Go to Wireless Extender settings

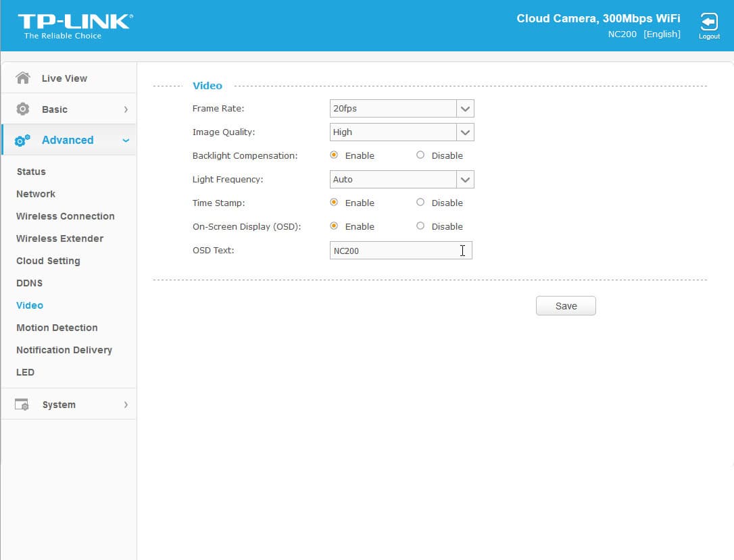click(60, 238)
